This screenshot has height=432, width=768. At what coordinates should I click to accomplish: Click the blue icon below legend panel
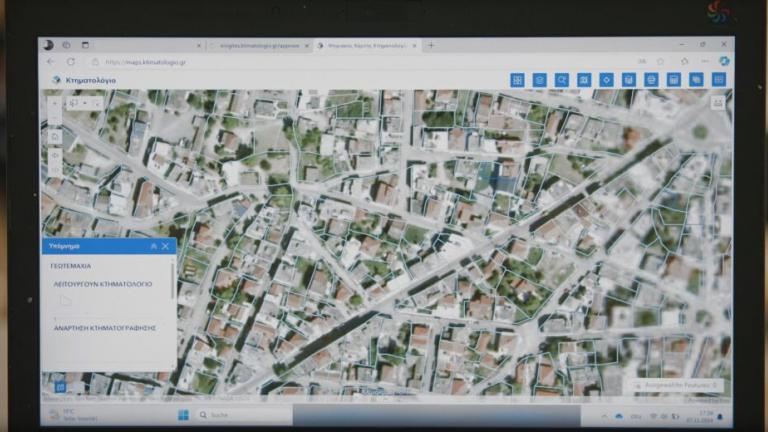[x=60, y=386]
